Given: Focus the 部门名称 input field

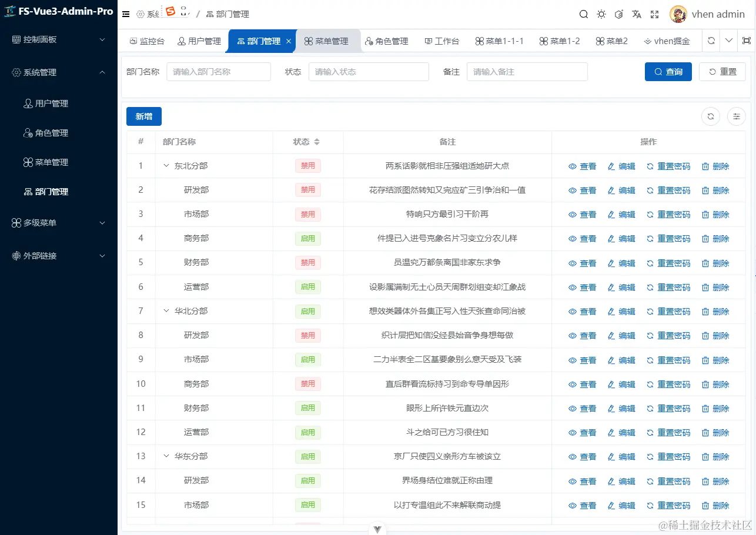Looking at the screenshot, I should [219, 72].
